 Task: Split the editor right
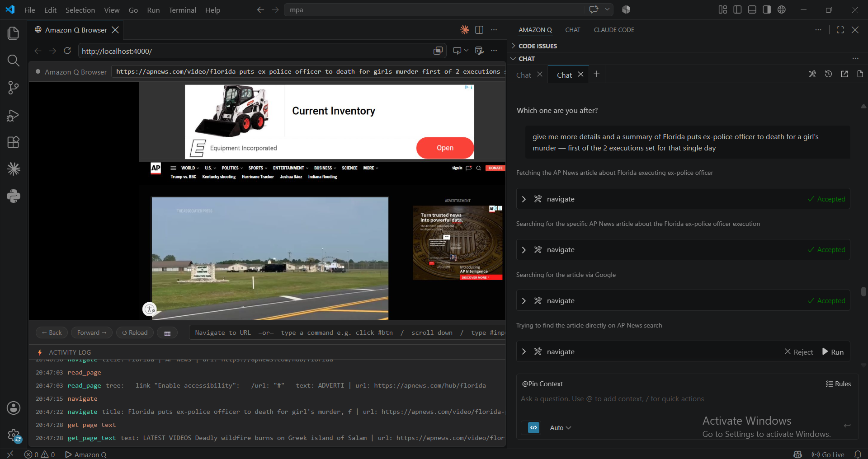[479, 30]
